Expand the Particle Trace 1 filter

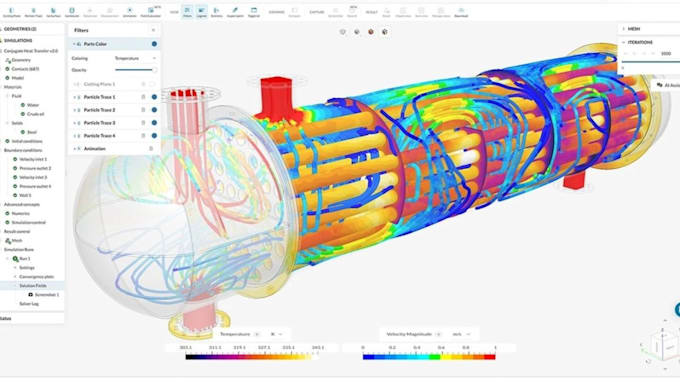(74, 97)
